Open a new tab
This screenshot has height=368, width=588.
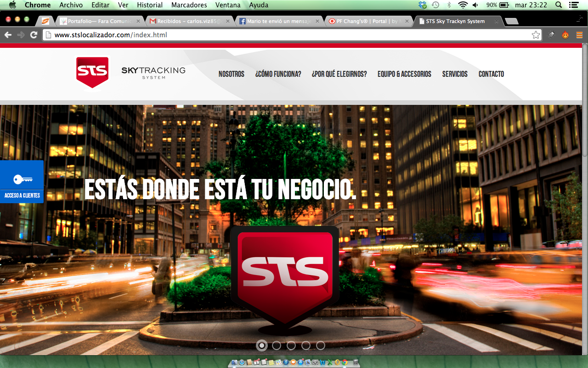coord(511,21)
